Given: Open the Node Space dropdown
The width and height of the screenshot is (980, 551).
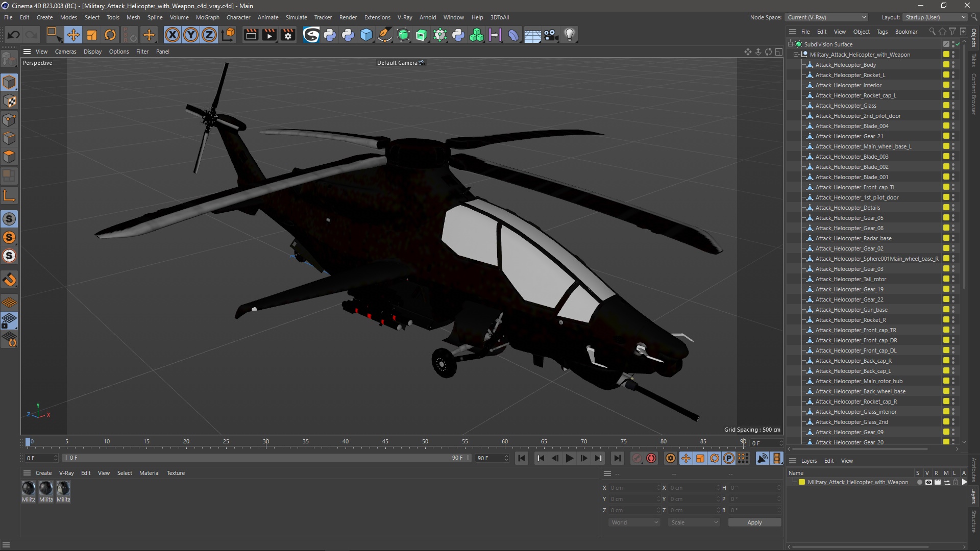Looking at the screenshot, I should (x=826, y=17).
